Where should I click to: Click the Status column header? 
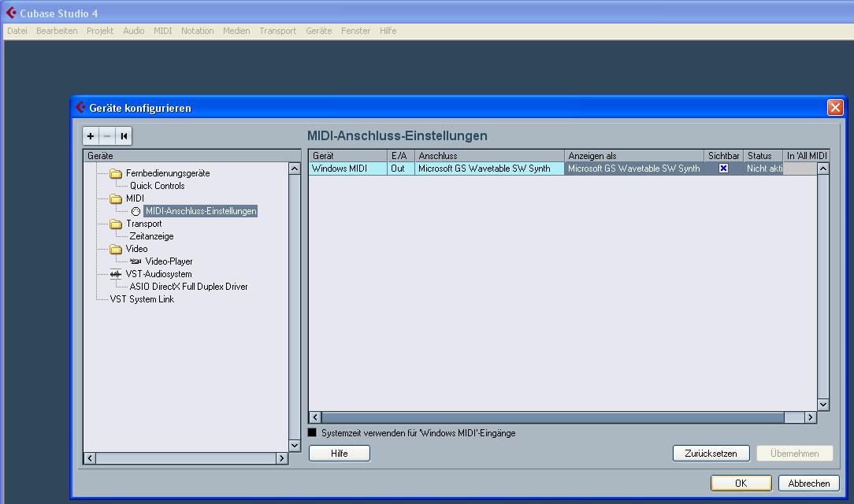tap(763, 156)
